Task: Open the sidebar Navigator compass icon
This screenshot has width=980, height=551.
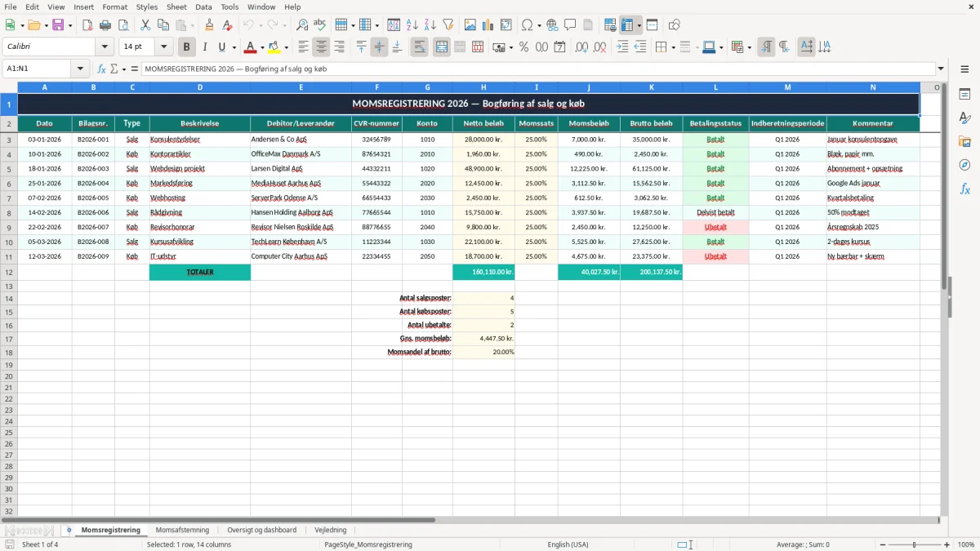Action: click(964, 165)
